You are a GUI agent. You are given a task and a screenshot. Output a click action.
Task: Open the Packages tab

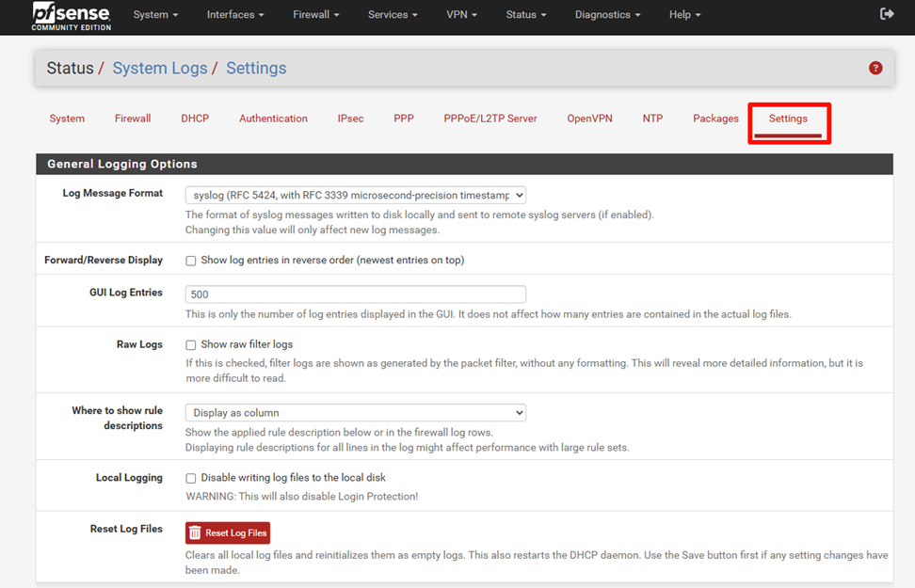[x=714, y=118]
